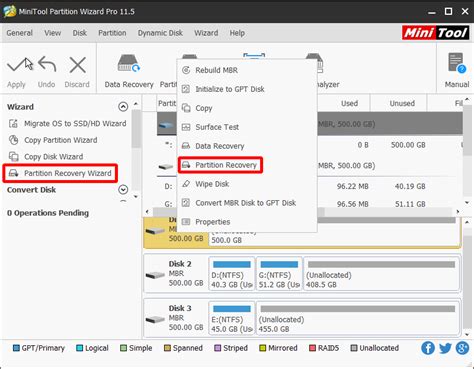Viewport: 474px width, 369px height.
Task: Choose Rebuild MBR from context menu
Action: tap(247, 70)
